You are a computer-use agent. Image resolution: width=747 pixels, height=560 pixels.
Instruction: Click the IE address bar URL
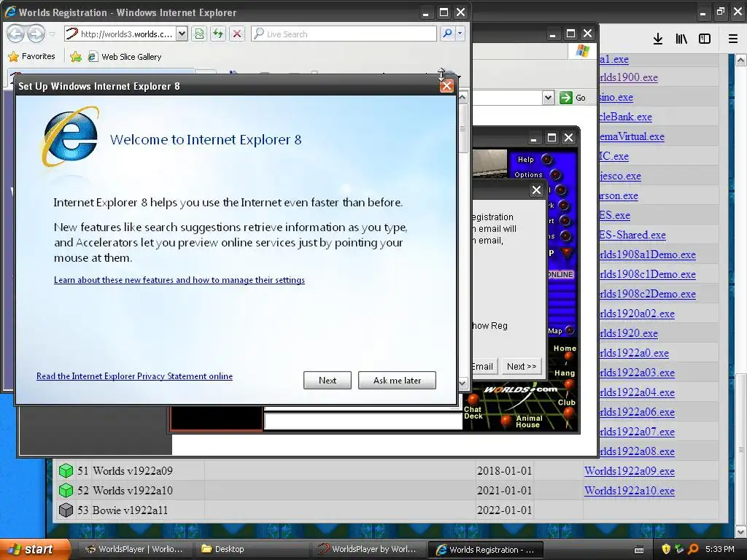(126, 34)
